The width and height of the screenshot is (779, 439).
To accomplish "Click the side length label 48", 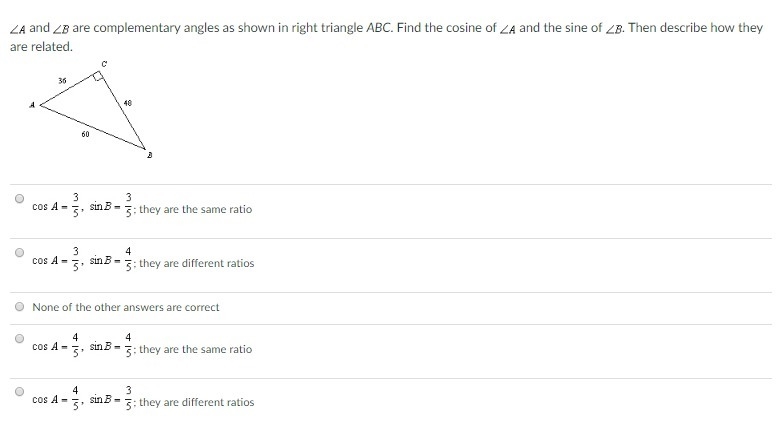I will tap(128, 103).
